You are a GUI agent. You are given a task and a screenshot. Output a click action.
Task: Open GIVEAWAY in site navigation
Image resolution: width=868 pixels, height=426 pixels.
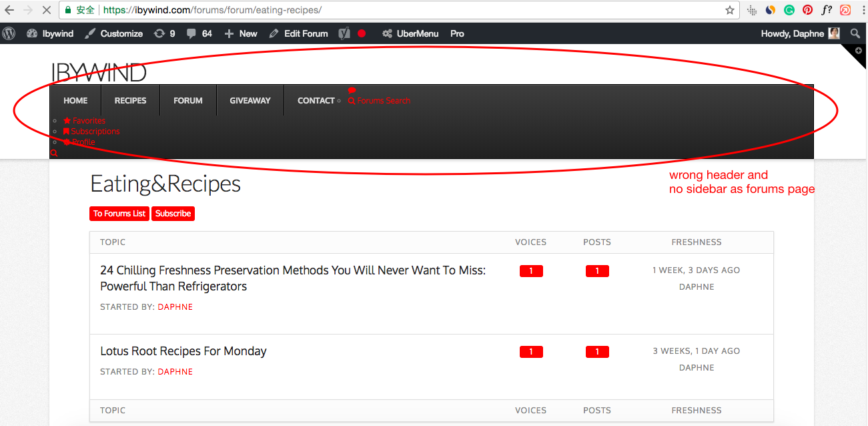tap(250, 100)
